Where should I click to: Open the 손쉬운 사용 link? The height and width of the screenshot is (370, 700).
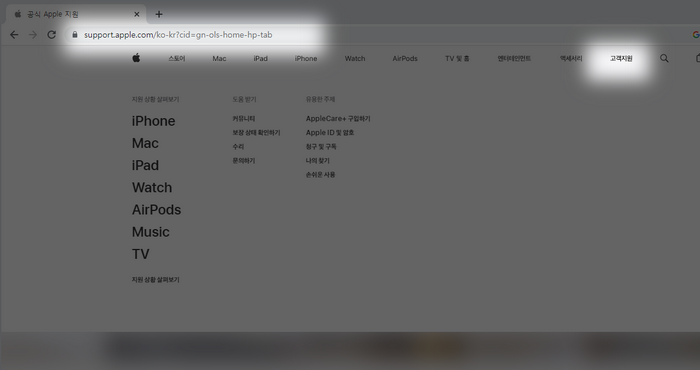click(321, 175)
